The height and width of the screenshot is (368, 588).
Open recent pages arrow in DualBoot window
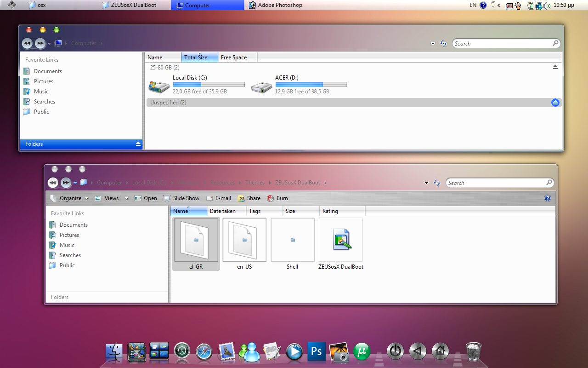[75, 183]
